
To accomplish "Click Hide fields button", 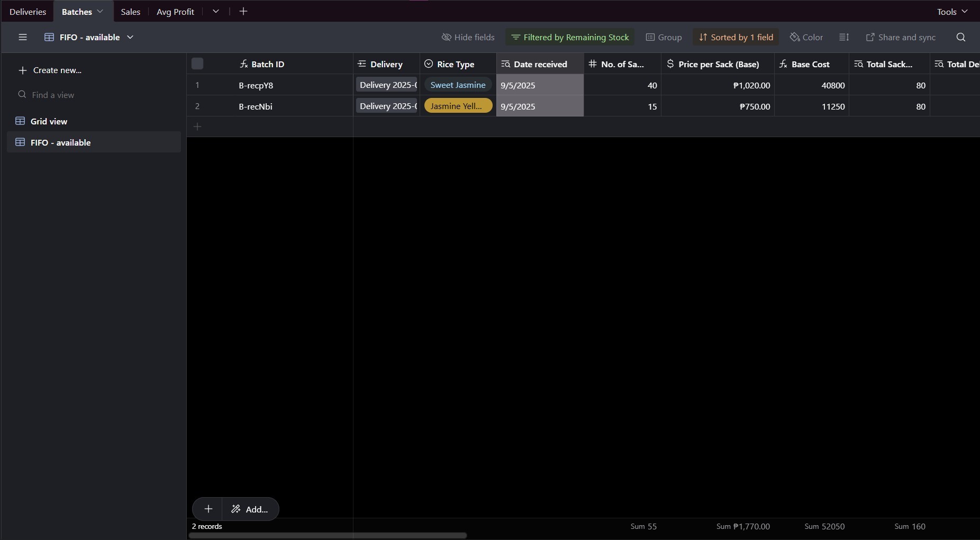I will (468, 37).
